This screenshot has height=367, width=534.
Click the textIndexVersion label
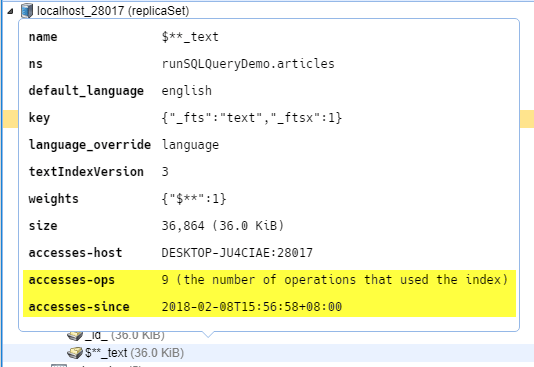[x=86, y=172]
